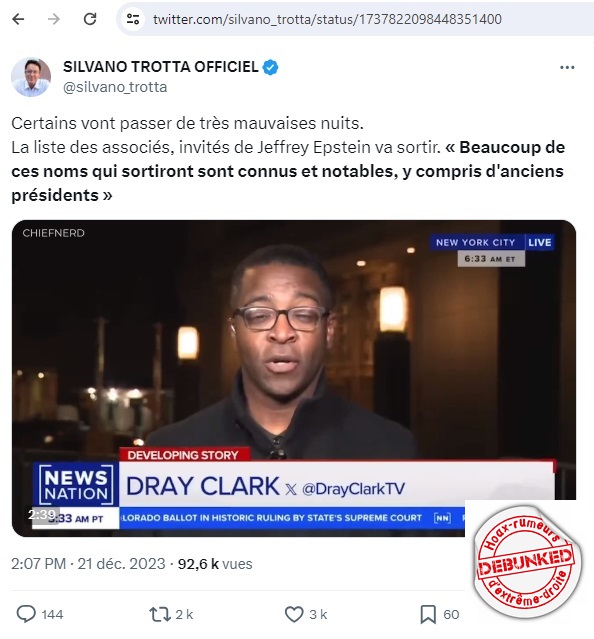Click the blue verified badge
The width and height of the screenshot is (594, 639).
pos(271,67)
